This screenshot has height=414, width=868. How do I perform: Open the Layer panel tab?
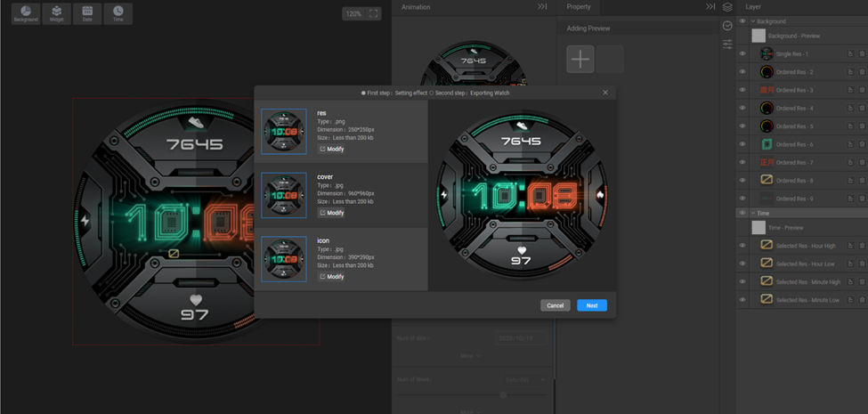pyautogui.click(x=753, y=7)
